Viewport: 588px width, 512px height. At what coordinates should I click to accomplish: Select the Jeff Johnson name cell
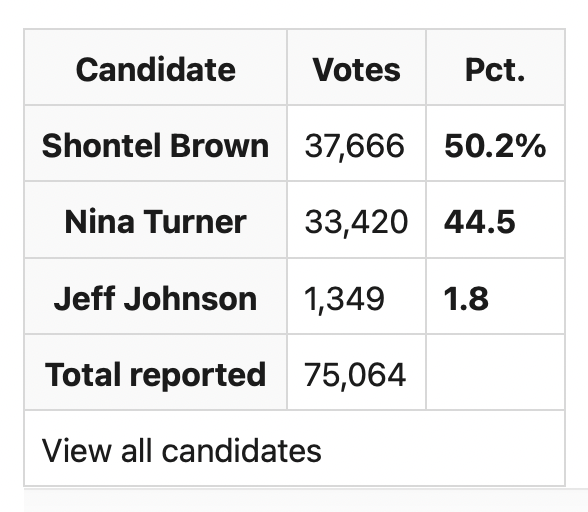[x=156, y=296]
